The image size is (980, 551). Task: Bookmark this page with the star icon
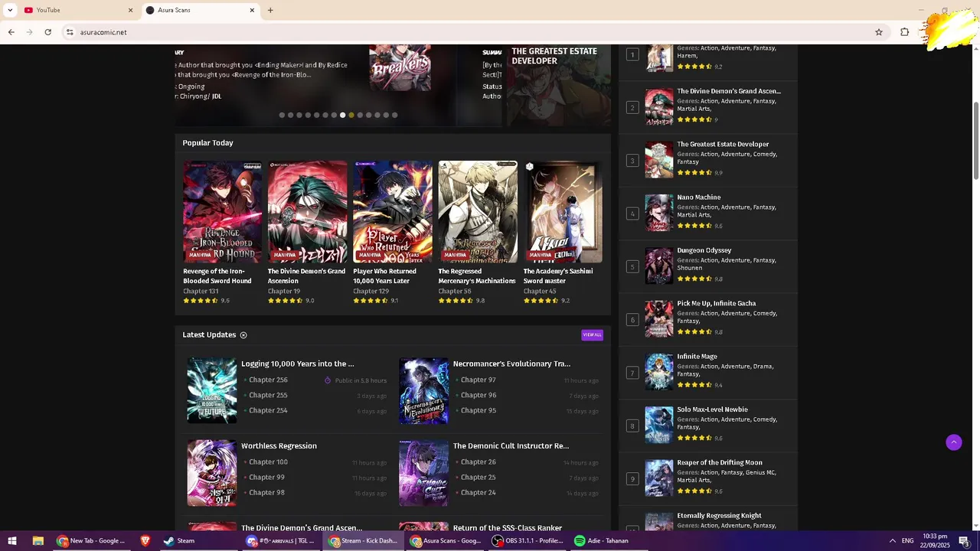click(x=879, y=32)
